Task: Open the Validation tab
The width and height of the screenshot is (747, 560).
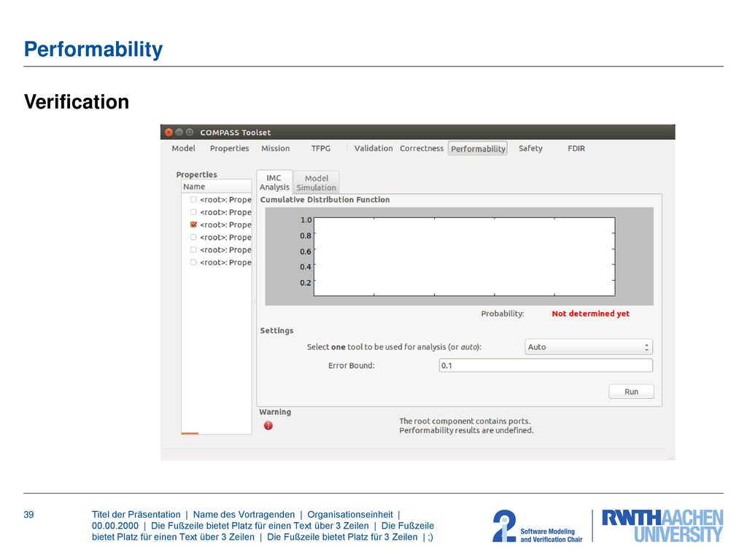Action: (x=373, y=149)
